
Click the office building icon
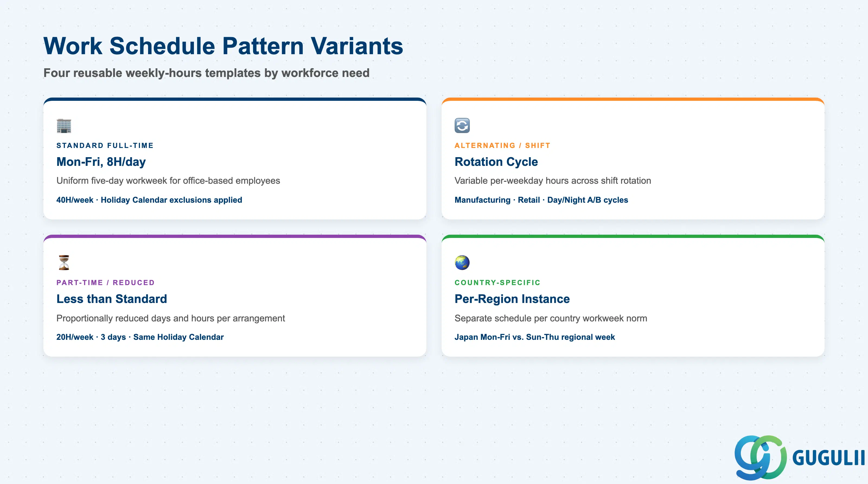point(64,125)
